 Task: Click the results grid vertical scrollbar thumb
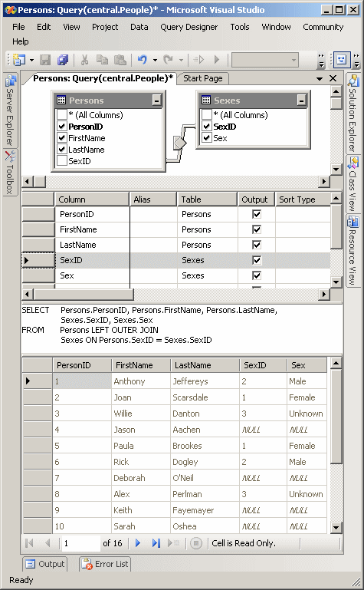pos(336,417)
